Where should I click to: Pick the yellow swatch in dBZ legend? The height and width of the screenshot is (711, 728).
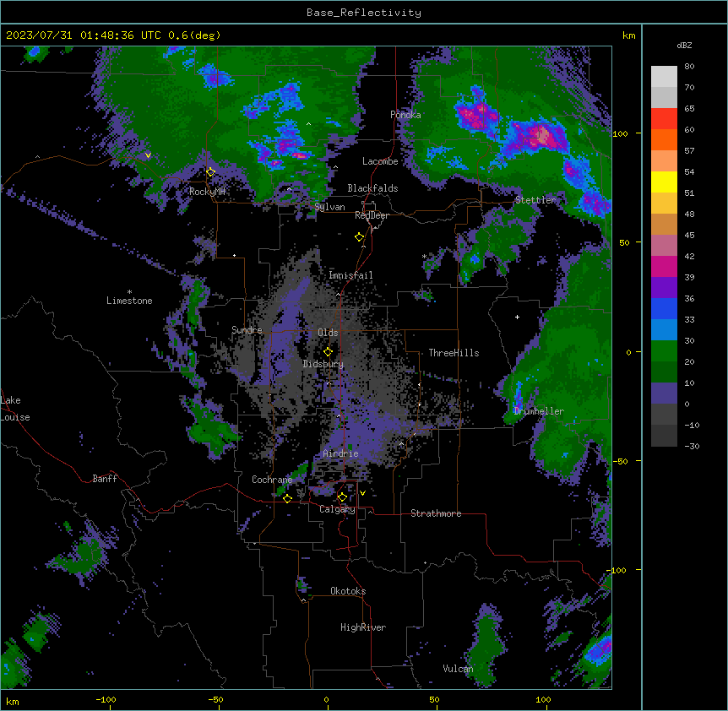pyautogui.click(x=664, y=182)
